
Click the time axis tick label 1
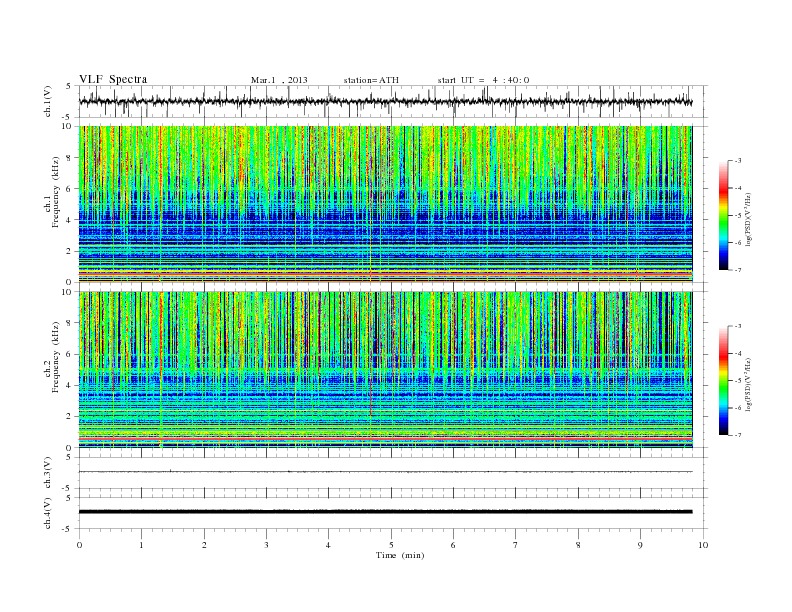pos(141,545)
